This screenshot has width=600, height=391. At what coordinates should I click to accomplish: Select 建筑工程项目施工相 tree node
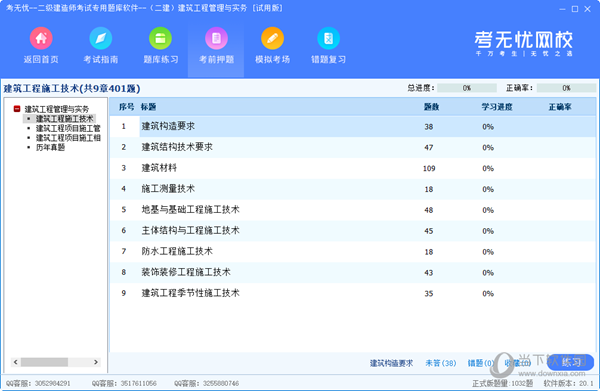(x=68, y=138)
